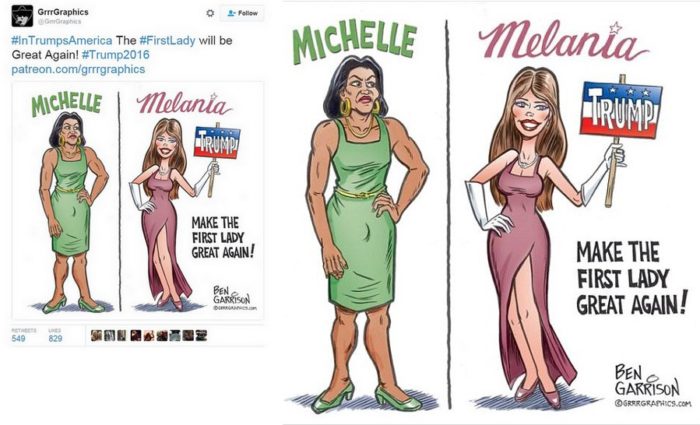
Task: Visit the patreon.com/grrrgraphics link
Action: (x=78, y=70)
